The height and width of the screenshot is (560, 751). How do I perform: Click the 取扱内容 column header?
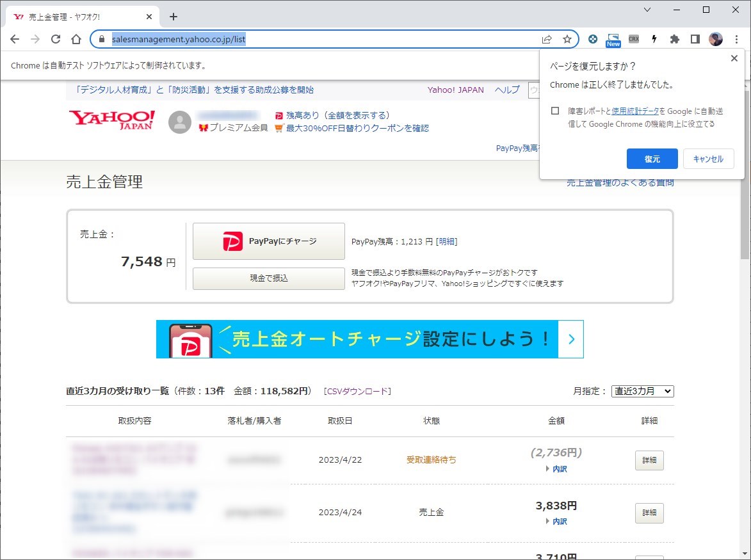[x=134, y=420]
